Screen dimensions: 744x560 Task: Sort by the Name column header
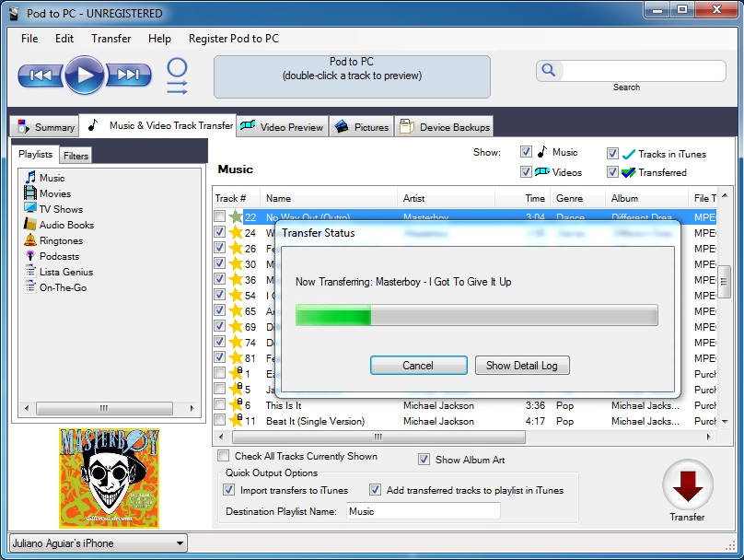[x=329, y=198]
